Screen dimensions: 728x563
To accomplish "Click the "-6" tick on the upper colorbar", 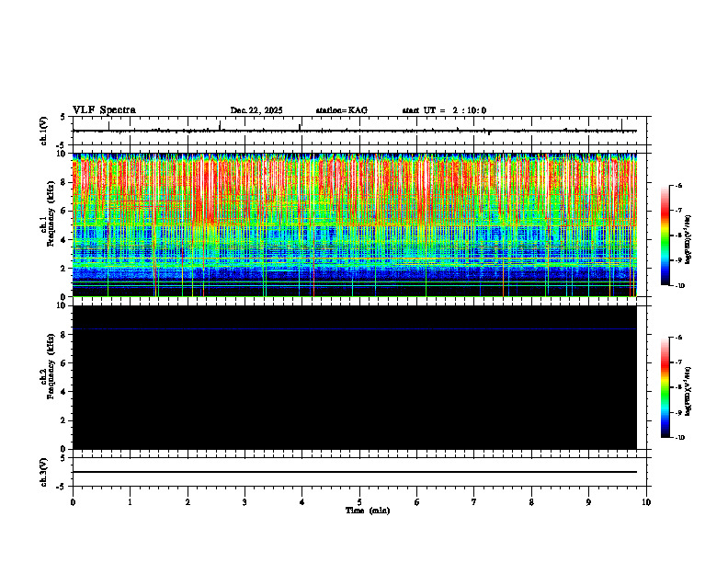I will tap(678, 185).
